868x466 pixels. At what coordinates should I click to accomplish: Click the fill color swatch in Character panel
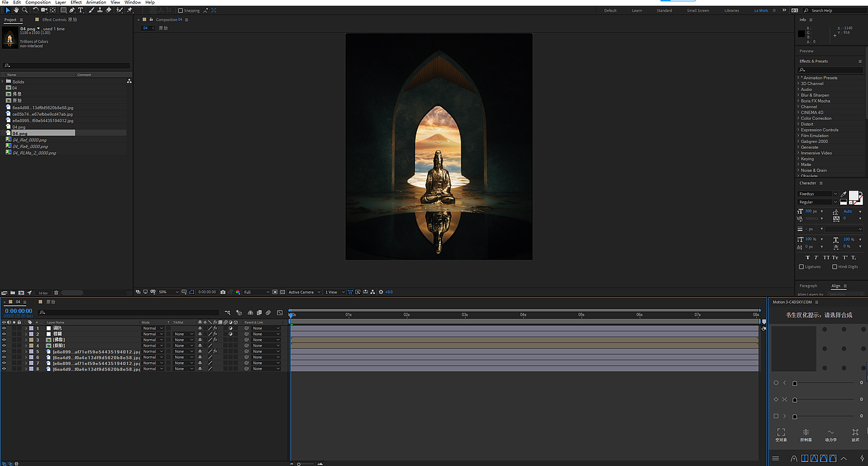coord(854,195)
